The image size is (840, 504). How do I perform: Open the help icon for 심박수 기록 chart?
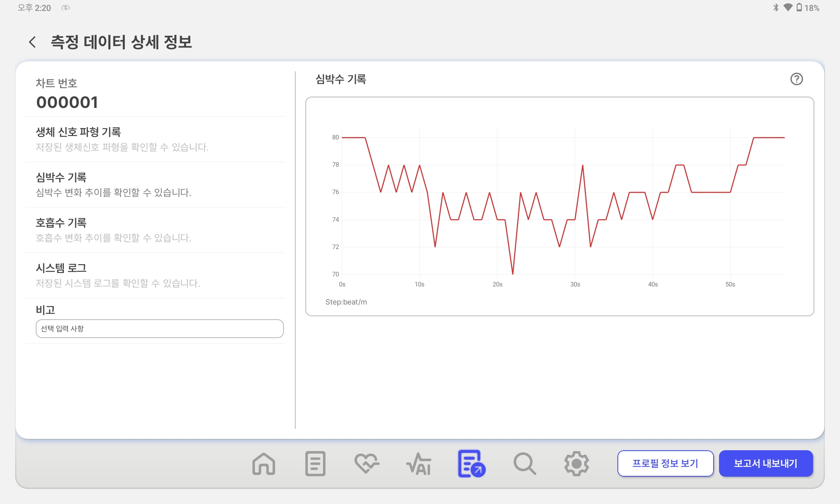click(796, 79)
